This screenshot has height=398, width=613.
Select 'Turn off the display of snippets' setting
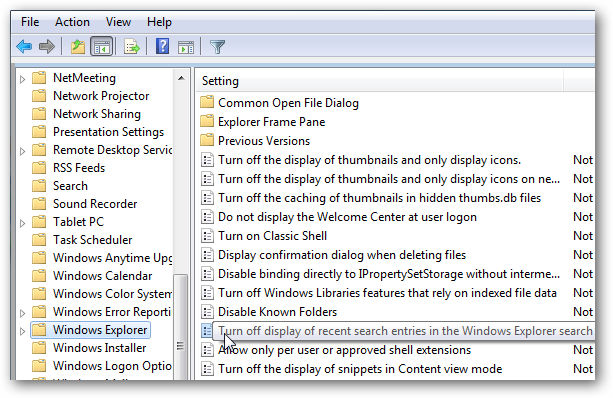tap(360, 369)
